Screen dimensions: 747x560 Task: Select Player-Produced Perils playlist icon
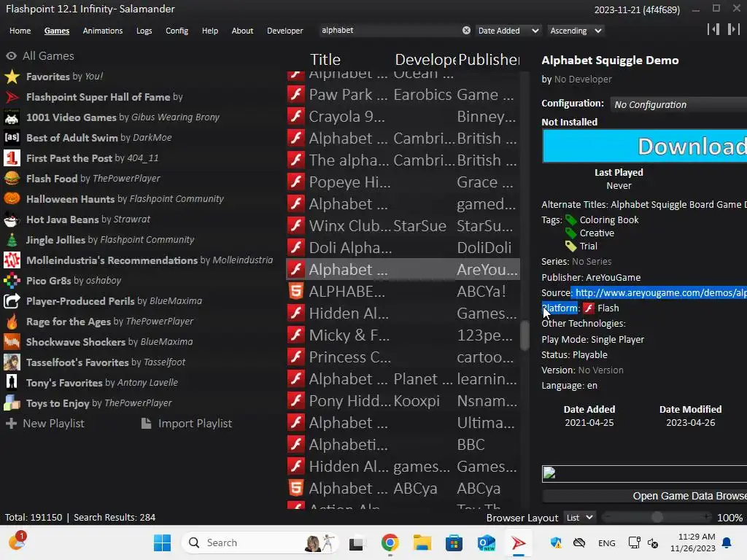[x=12, y=301]
